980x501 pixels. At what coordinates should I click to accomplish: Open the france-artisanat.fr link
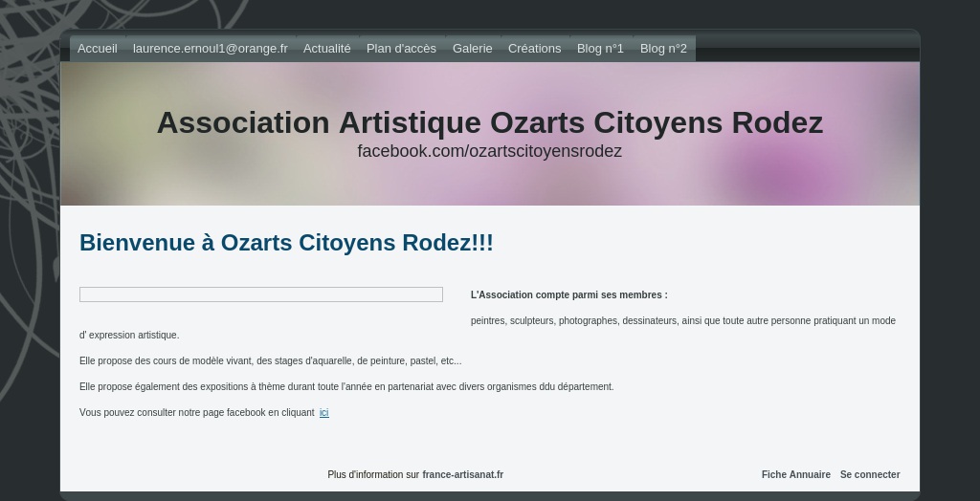pos(462,475)
